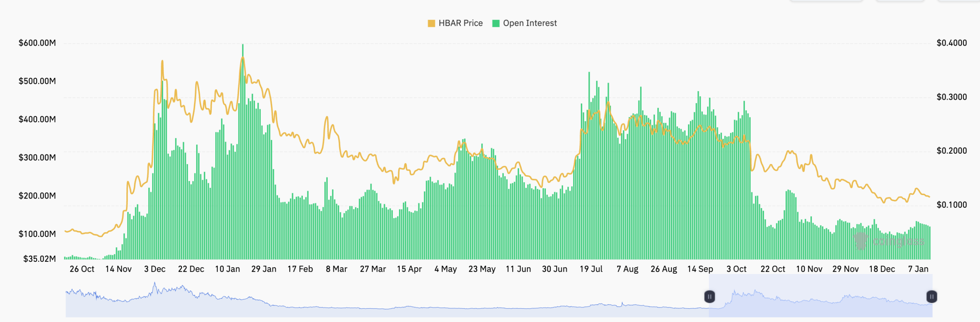Click the 10 Nov date label

[x=809, y=269]
